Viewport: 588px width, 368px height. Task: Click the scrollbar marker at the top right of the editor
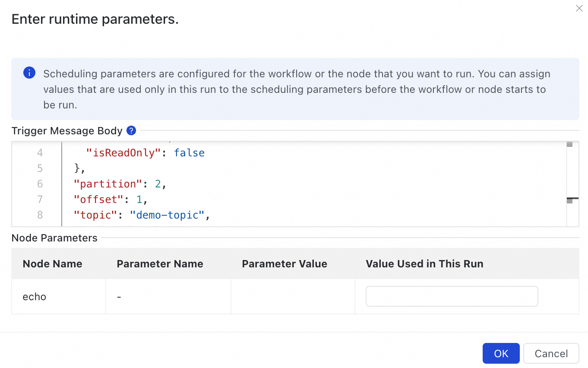[569, 144]
